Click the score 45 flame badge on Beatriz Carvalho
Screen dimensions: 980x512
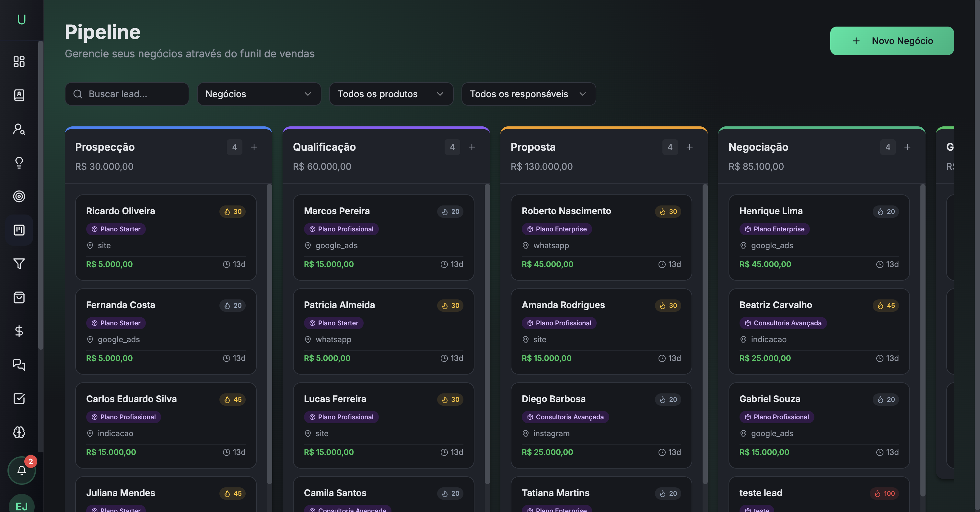coord(886,306)
